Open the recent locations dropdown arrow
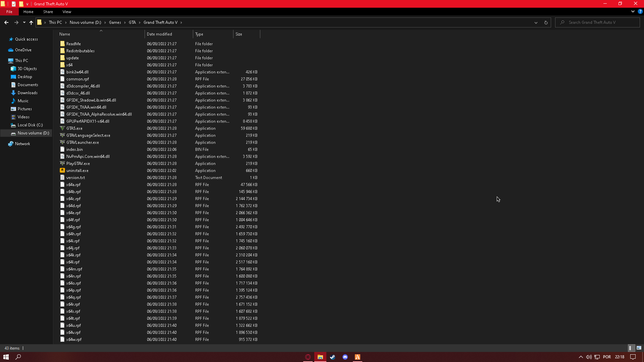The height and width of the screenshot is (362, 644). [24, 22]
